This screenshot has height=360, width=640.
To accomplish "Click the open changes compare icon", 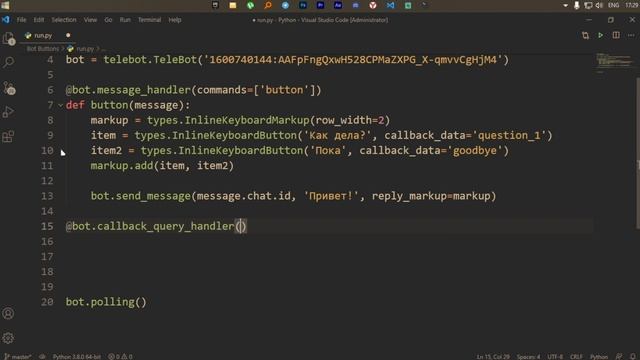I will point(585,36).
